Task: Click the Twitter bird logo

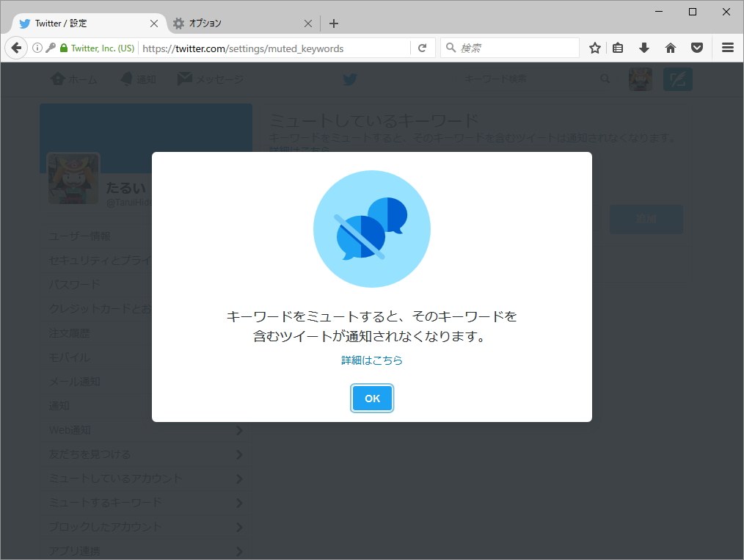Action: pos(350,79)
